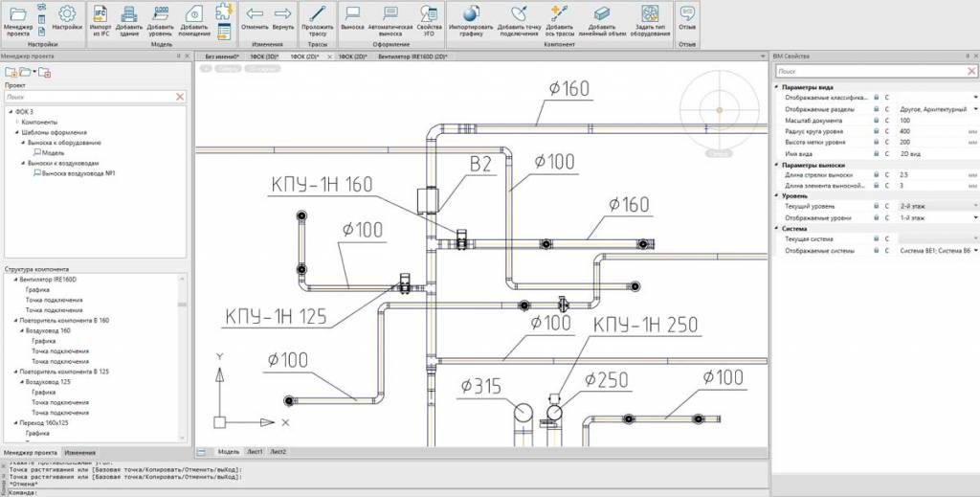The image size is (980, 497).
Task: Collapse the Параметры выноски section
Action: tap(776, 165)
